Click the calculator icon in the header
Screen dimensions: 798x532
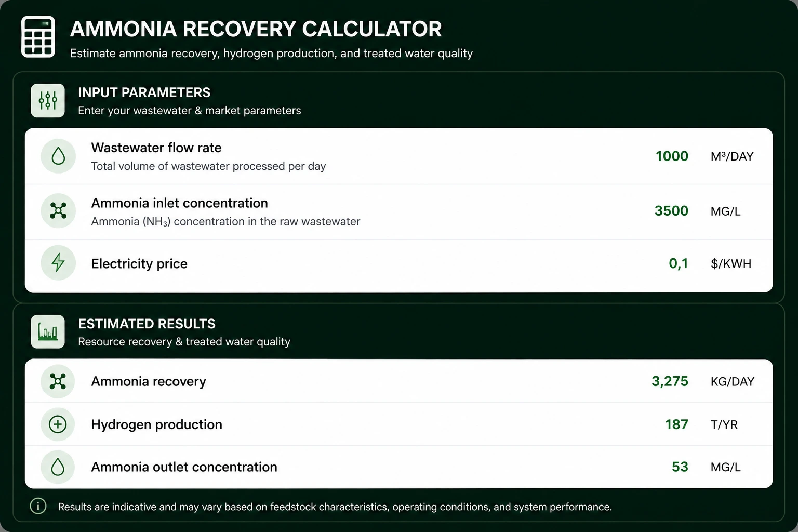[x=38, y=37]
